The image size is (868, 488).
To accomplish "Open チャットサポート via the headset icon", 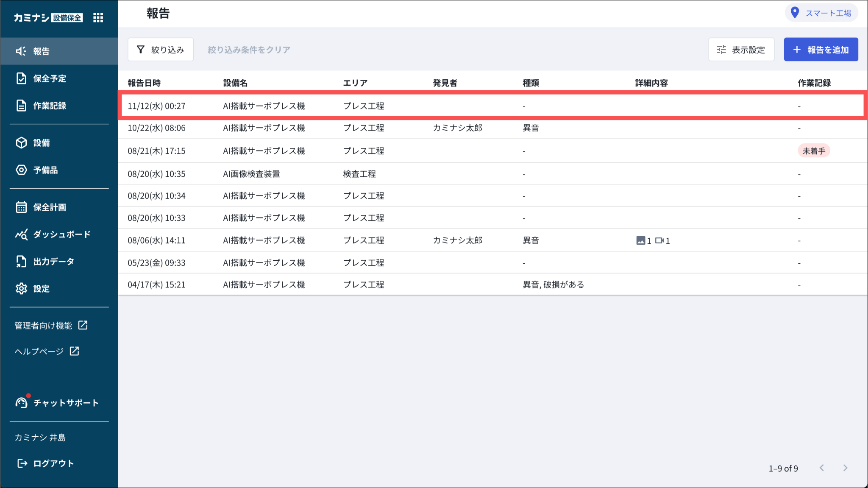I will (x=21, y=402).
